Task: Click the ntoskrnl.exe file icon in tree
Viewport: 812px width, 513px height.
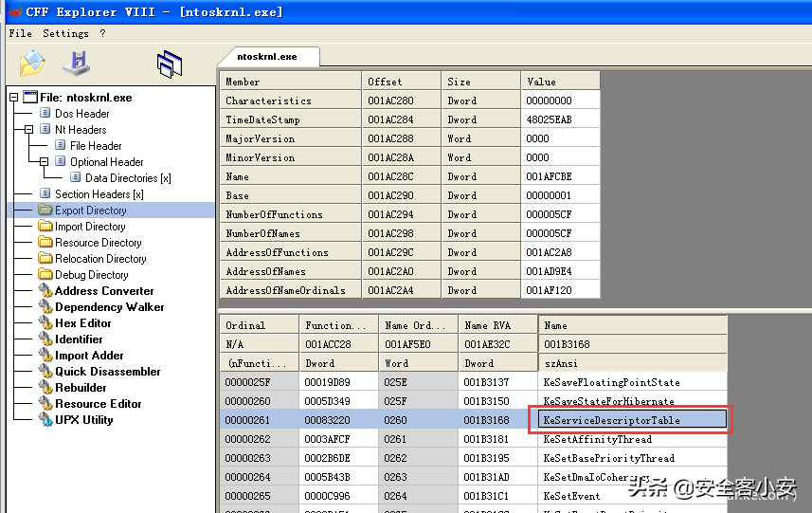Action: click(x=30, y=97)
